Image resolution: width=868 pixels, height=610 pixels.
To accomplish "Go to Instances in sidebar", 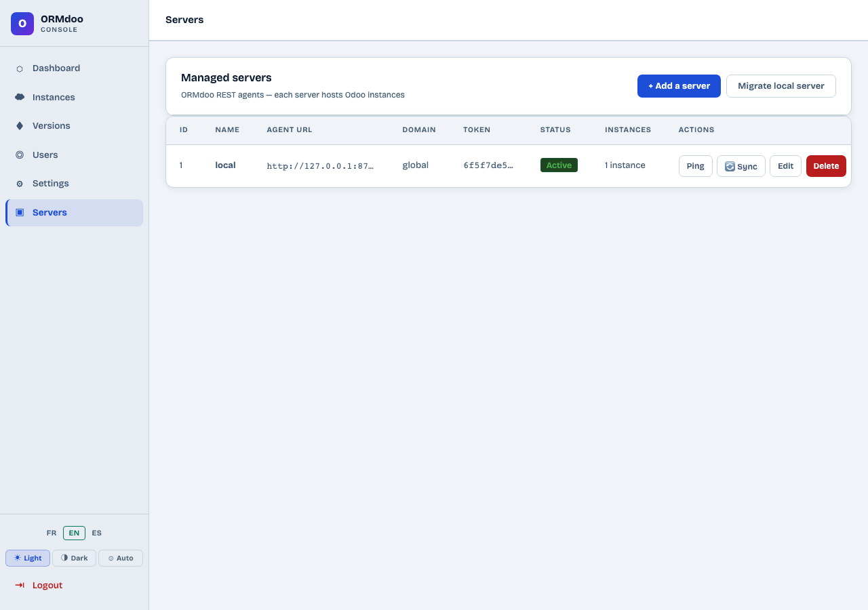I will click(74, 97).
